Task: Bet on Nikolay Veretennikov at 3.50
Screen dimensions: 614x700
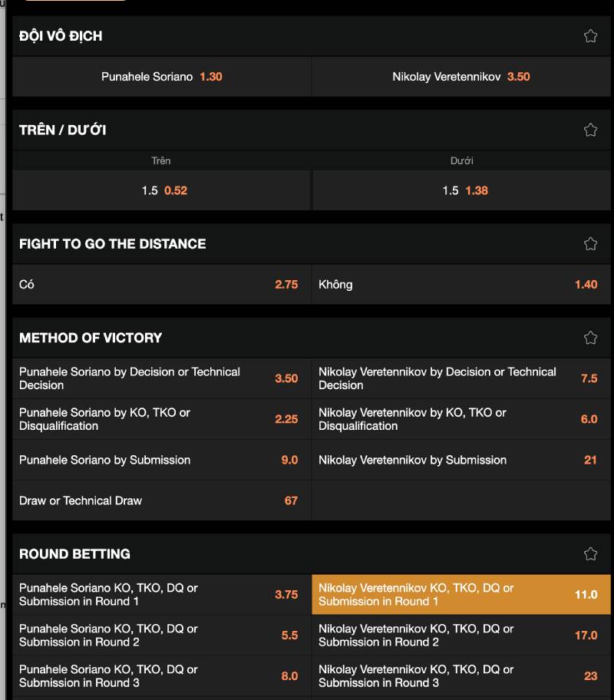Action: click(x=461, y=77)
